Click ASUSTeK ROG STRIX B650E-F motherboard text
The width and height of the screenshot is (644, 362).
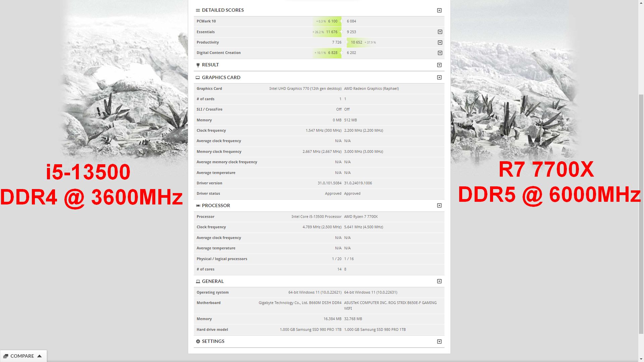[390, 305]
